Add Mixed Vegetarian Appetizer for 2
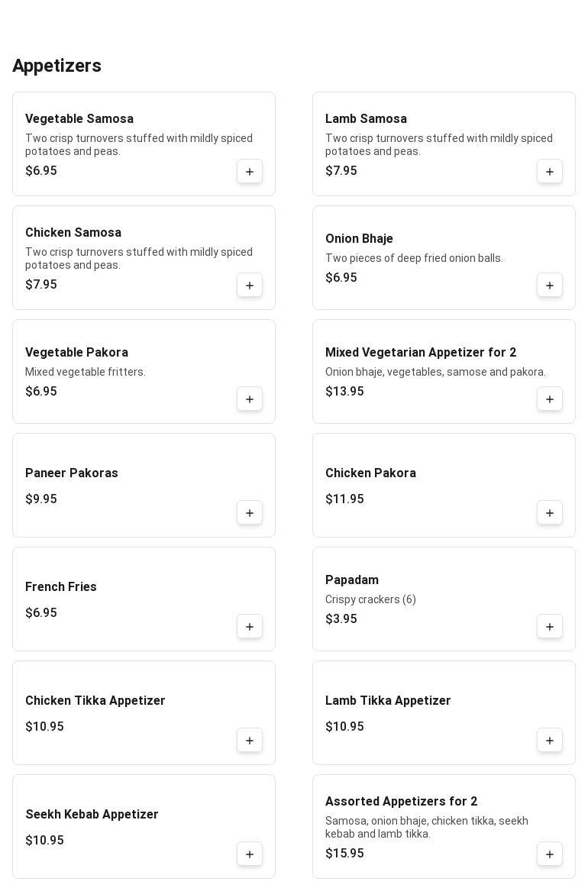This screenshot has height=888, width=588. coord(550,399)
